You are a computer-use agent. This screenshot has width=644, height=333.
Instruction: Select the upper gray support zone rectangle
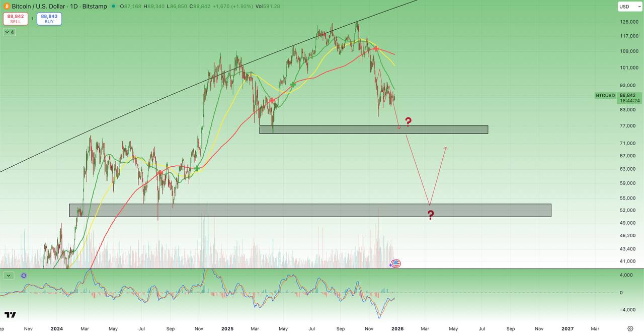click(x=373, y=129)
